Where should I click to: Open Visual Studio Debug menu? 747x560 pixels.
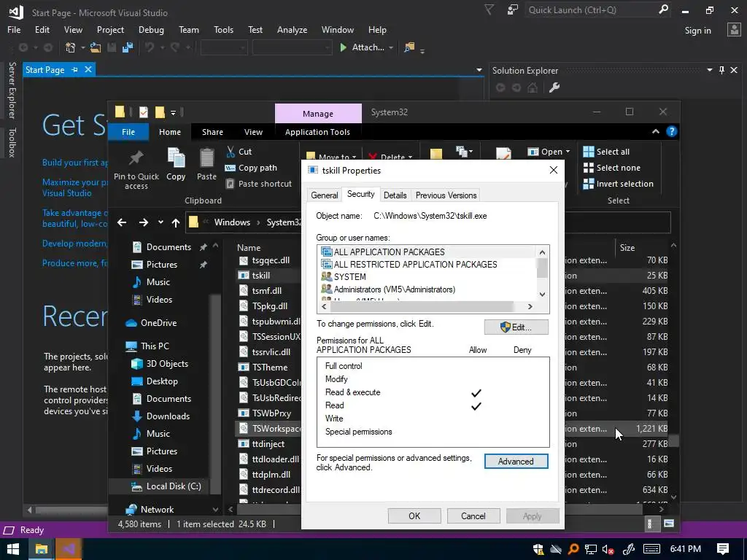151,29
